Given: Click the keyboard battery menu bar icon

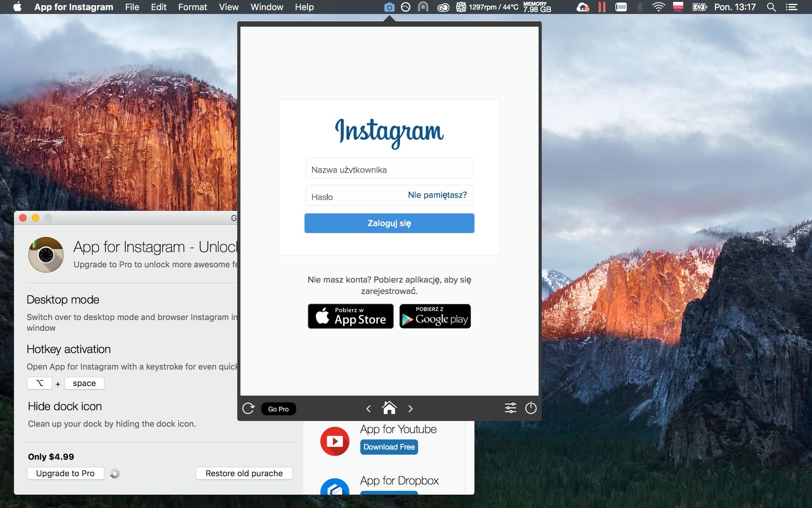Looking at the screenshot, I should [x=621, y=7].
